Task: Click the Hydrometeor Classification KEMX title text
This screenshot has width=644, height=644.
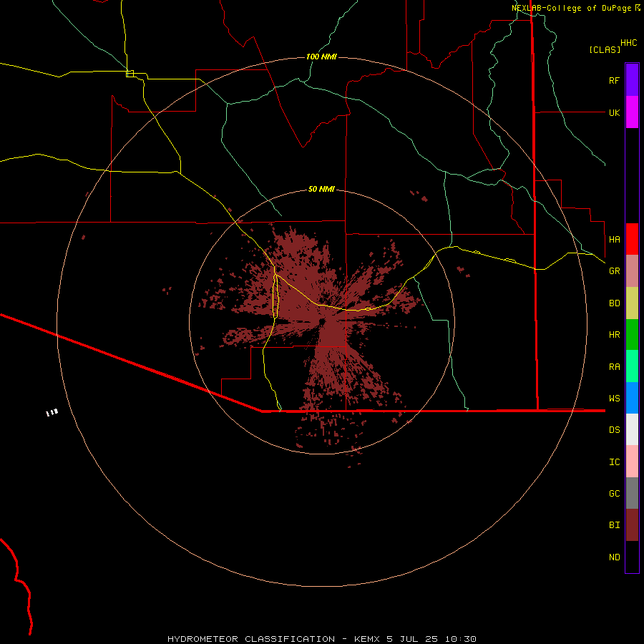Action: coord(321,639)
